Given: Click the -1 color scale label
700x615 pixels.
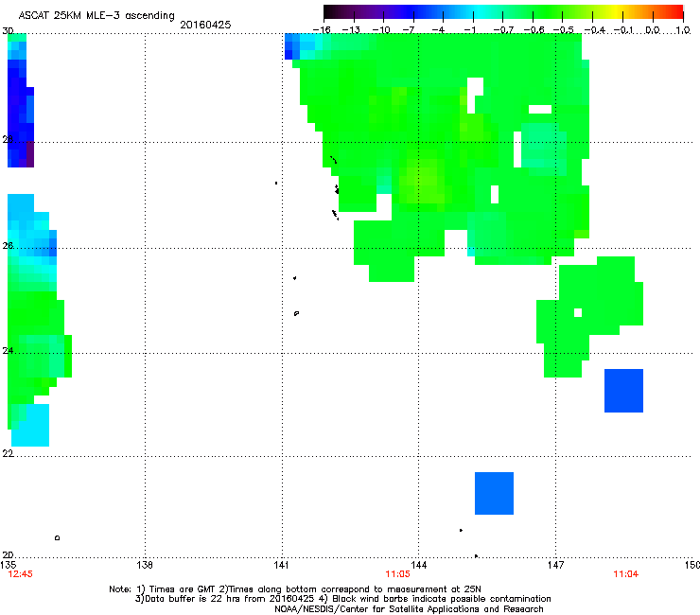Looking at the screenshot, I should tap(469, 30).
